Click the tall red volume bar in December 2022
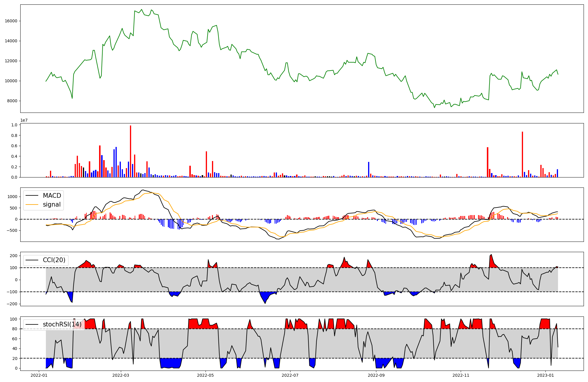 (522, 154)
